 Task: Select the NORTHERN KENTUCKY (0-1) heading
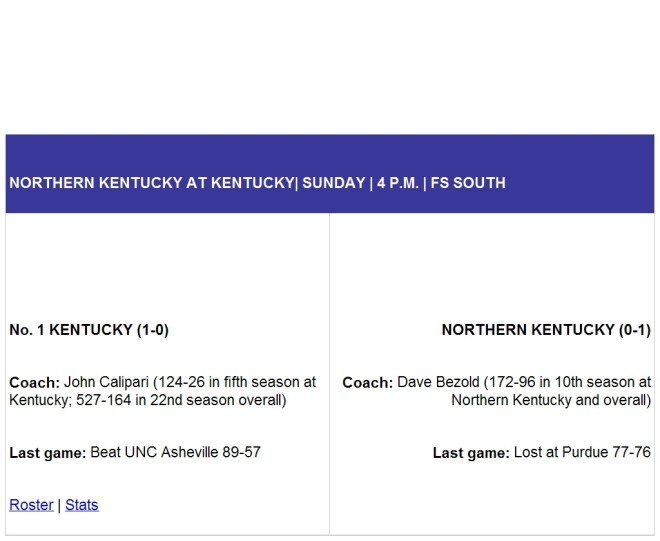coord(546,330)
